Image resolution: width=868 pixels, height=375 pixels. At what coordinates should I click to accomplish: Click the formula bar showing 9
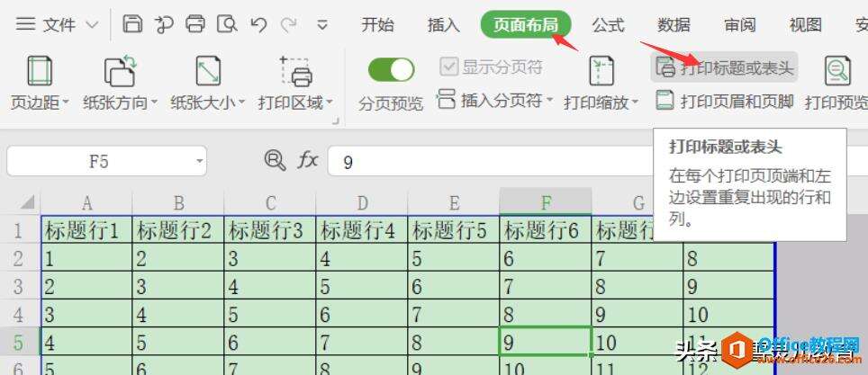pos(490,162)
